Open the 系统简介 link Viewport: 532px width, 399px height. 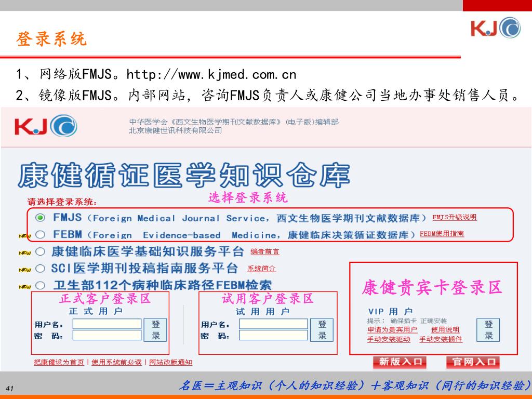click(261, 269)
